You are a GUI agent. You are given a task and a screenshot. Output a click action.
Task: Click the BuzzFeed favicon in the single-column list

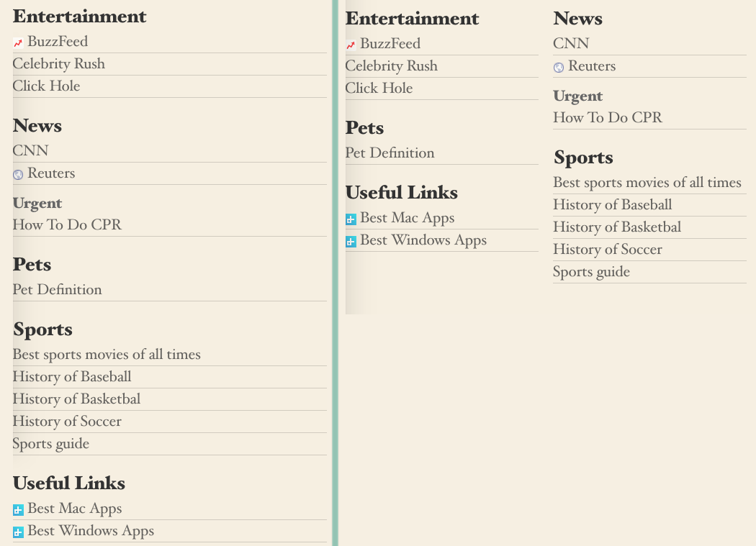(18, 43)
